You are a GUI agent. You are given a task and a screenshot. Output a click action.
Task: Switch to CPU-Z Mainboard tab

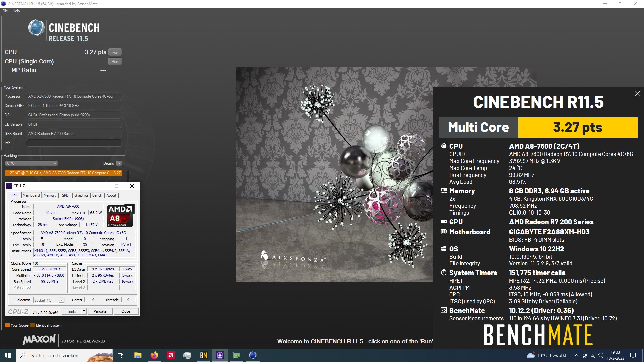(x=31, y=195)
